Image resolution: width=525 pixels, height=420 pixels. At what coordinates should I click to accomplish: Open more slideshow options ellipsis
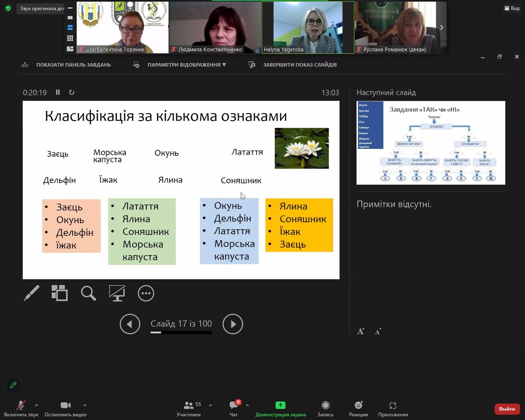[x=146, y=293]
